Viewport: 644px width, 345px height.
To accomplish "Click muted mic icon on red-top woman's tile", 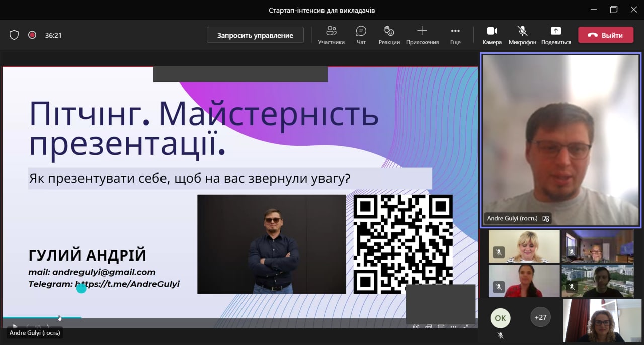I will click(498, 287).
